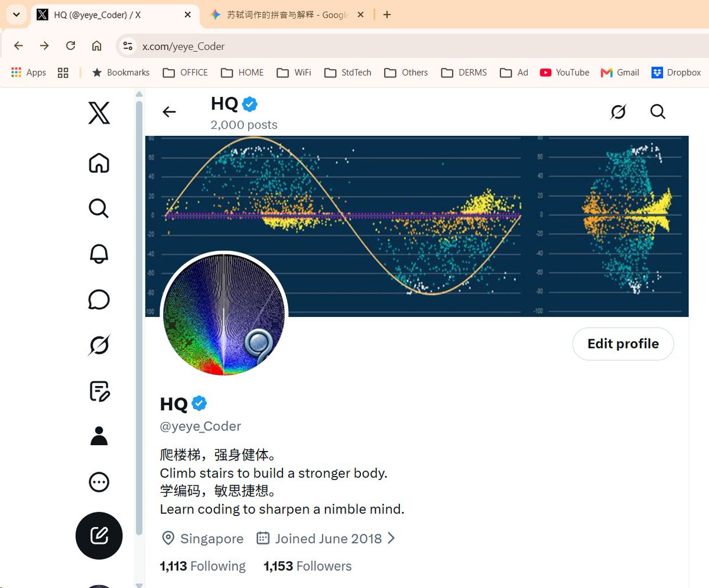Click the Singapore location text
The width and height of the screenshot is (709, 588).
point(212,538)
